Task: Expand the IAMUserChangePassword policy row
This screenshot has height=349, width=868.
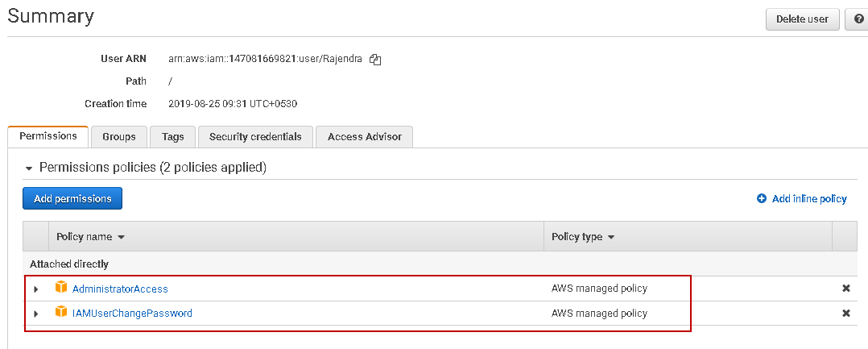Action: click(35, 314)
